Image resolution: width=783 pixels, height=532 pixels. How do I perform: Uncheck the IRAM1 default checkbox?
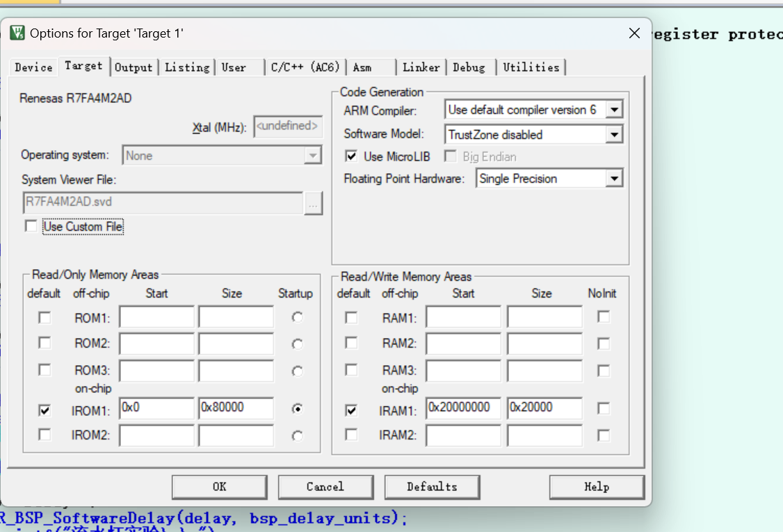point(351,410)
